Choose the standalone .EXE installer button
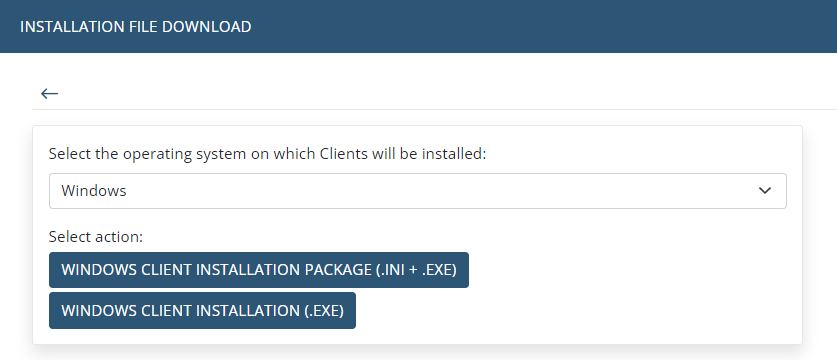The image size is (837, 360). 202,310
